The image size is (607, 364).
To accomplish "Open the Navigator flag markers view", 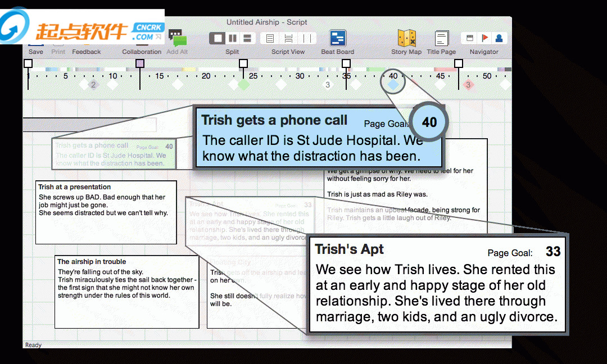I will coord(484,38).
